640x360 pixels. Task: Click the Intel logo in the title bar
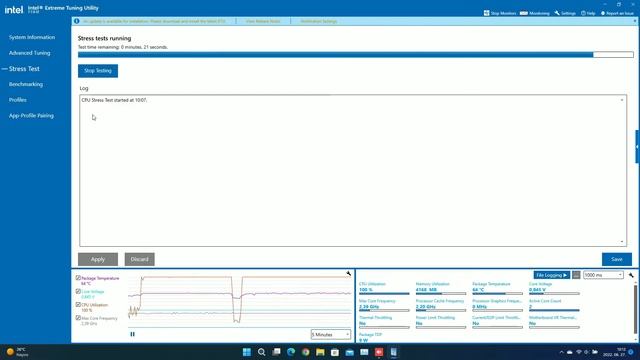[13, 10]
